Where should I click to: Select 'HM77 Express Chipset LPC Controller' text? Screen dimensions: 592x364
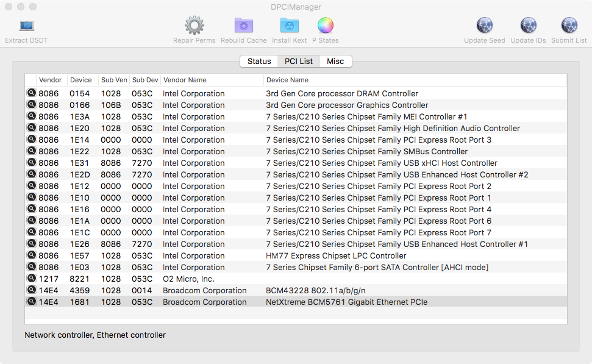point(336,255)
